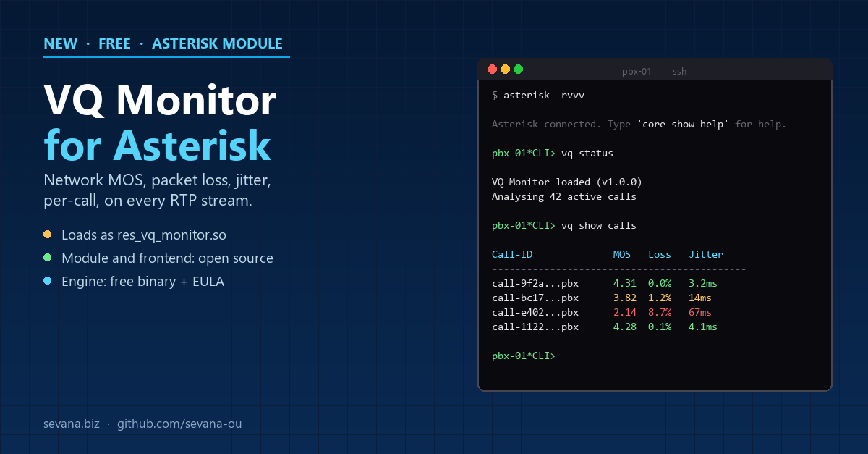
Task: Click the yellow minimize dot on terminal
Action: (506, 70)
